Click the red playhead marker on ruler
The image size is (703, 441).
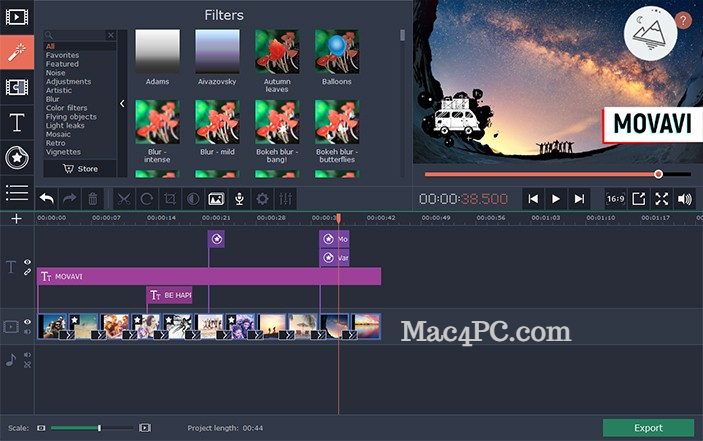[338, 218]
